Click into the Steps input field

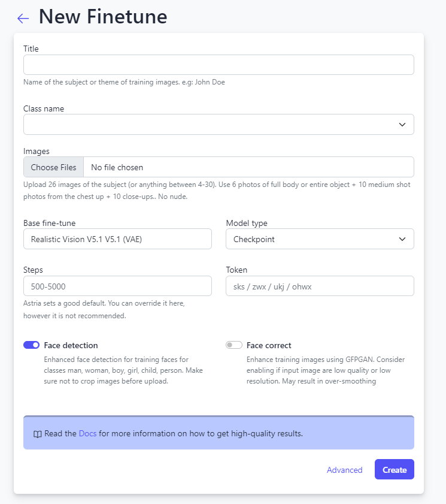point(117,286)
